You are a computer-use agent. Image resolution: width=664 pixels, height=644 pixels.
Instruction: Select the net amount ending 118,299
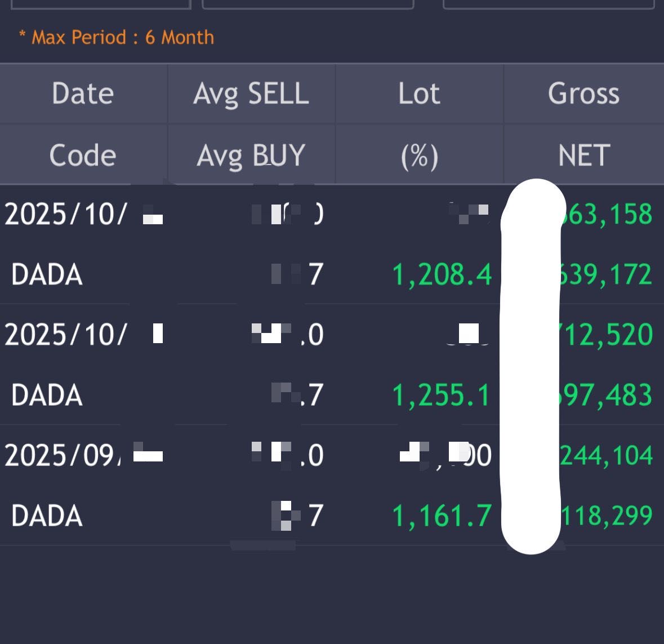[x=607, y=516]
